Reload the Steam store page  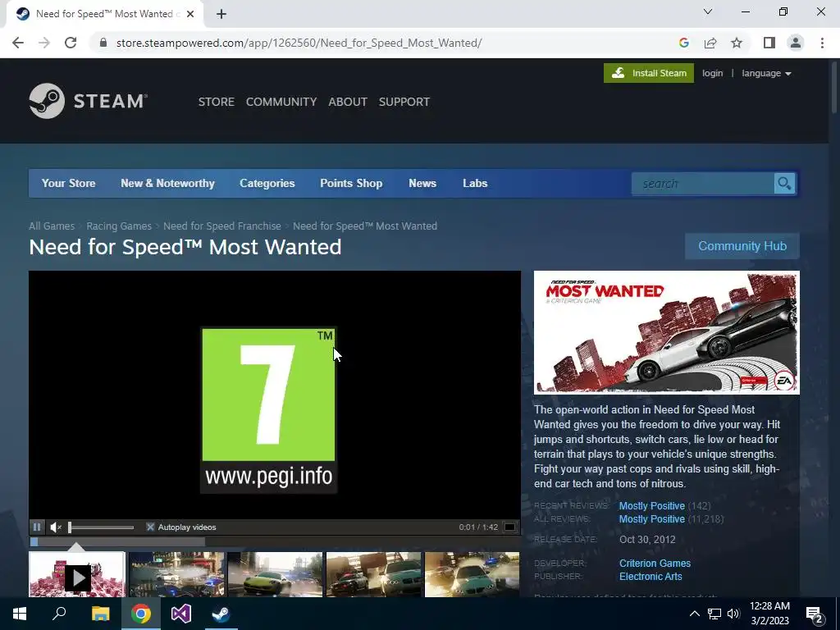71,43
